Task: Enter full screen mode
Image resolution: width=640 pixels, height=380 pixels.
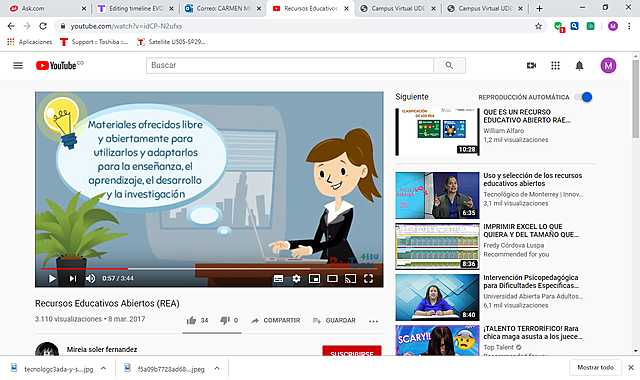Action: click(x=368, y=278)
